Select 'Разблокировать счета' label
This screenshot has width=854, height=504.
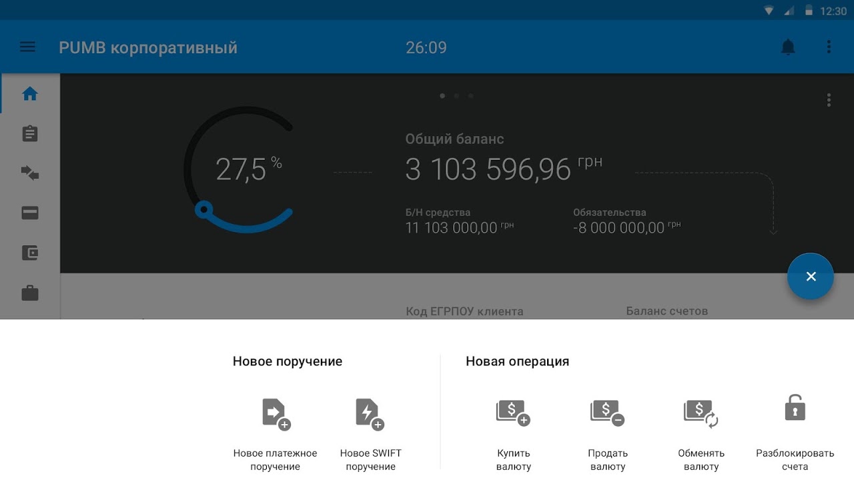[x=795, y=460]
